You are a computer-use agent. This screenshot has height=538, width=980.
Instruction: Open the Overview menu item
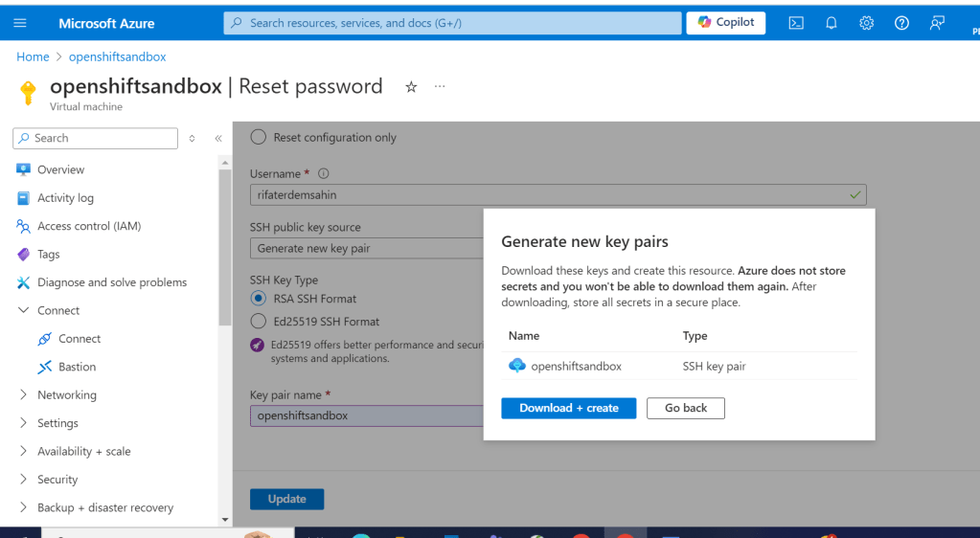point(60,169)
